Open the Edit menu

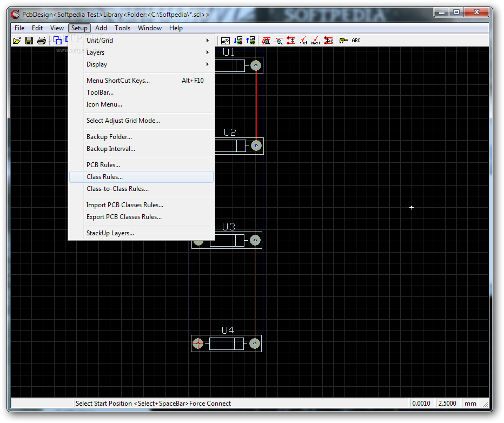point(37,28)
